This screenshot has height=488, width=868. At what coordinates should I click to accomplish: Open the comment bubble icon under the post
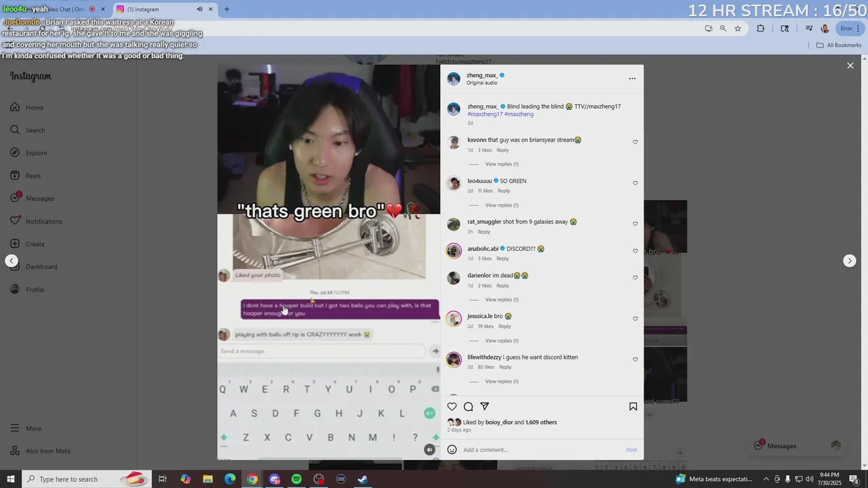click(x=469, y=407)
